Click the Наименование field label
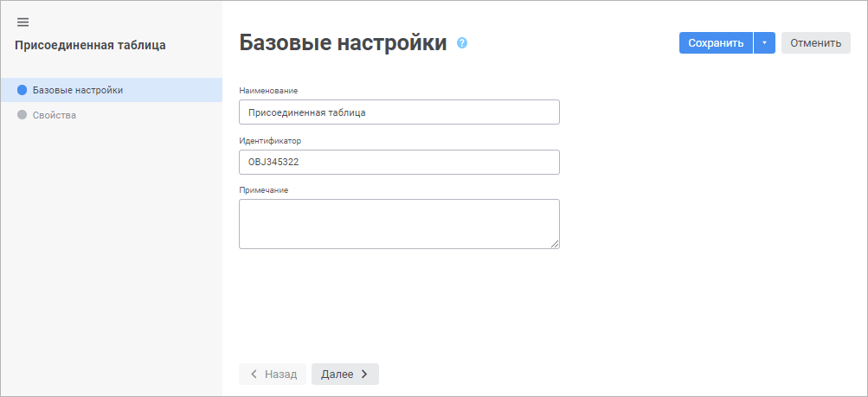Screen dimensions: 868x397 click(267, 90)
